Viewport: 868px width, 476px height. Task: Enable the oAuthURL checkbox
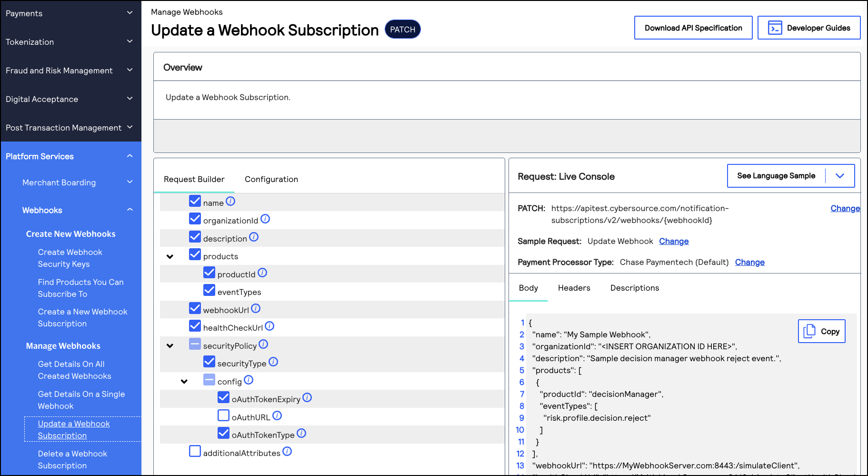pyautogui.click(x=223, y=415)
